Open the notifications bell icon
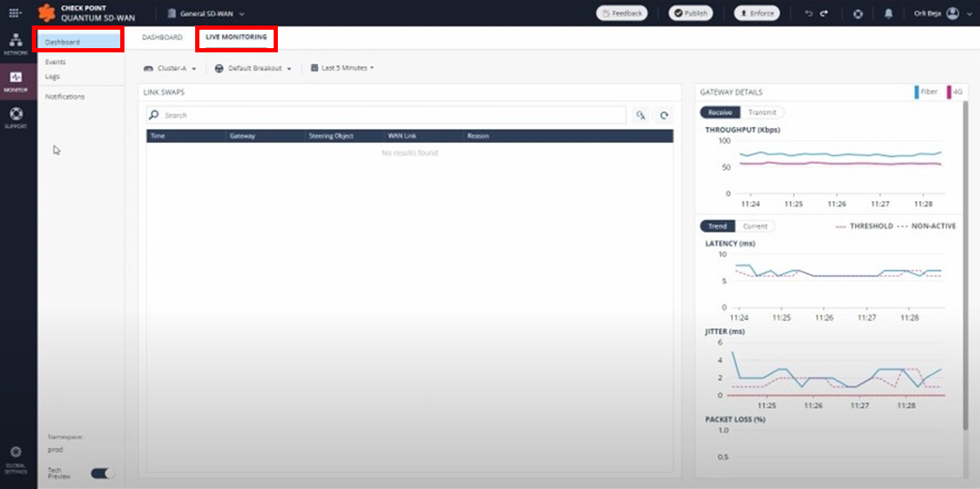 889,13
